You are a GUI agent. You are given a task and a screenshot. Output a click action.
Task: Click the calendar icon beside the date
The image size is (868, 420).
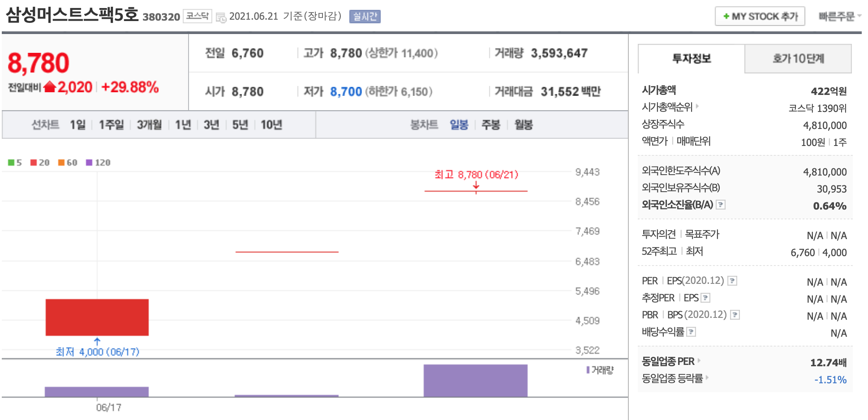point(221,17)
